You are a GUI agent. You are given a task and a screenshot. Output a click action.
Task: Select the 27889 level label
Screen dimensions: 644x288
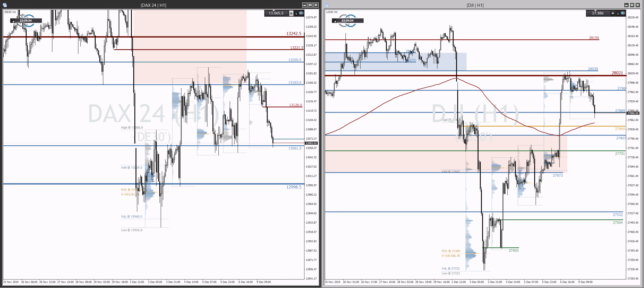620,110
